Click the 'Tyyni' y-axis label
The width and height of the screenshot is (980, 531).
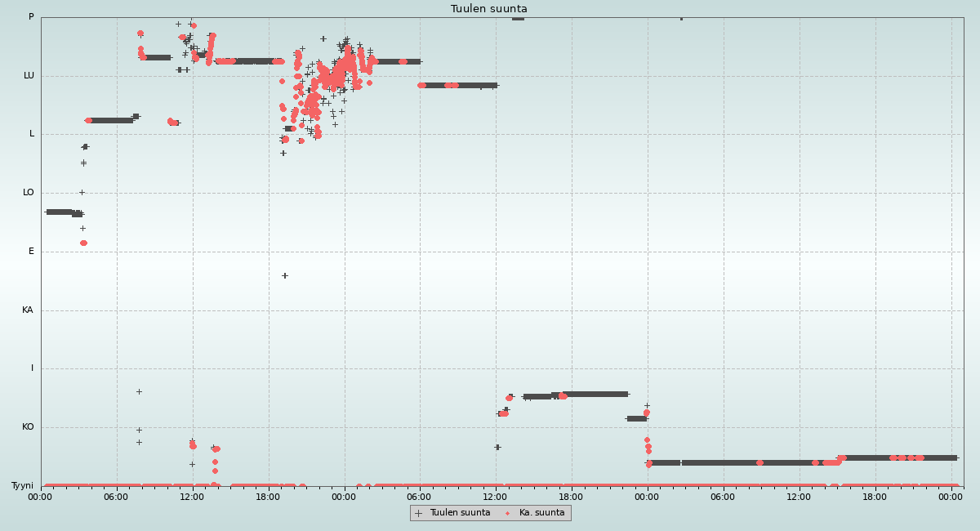pyautogui.click(x=23, y=486)
